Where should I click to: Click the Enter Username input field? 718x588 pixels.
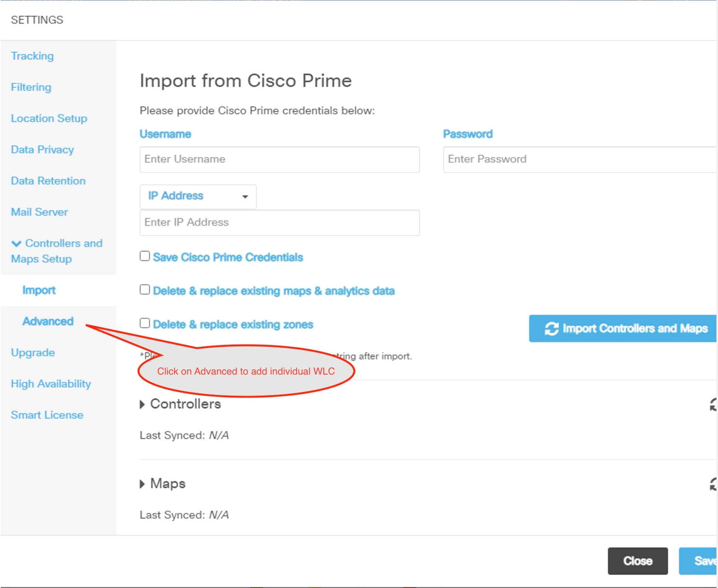coord(280,159)
